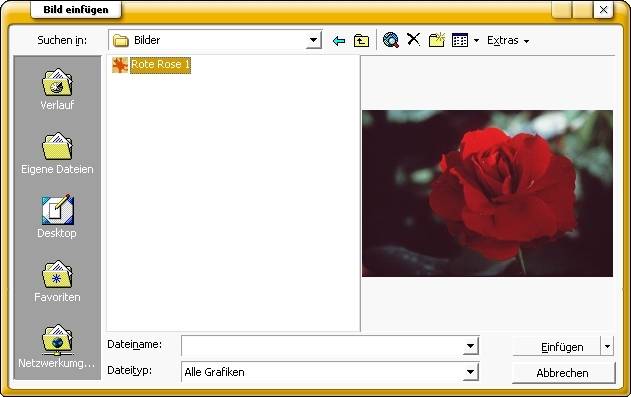Screen dimensions: 631x397
Task: Expand the Suchen in folder dropdown
Action: [313, 40]
